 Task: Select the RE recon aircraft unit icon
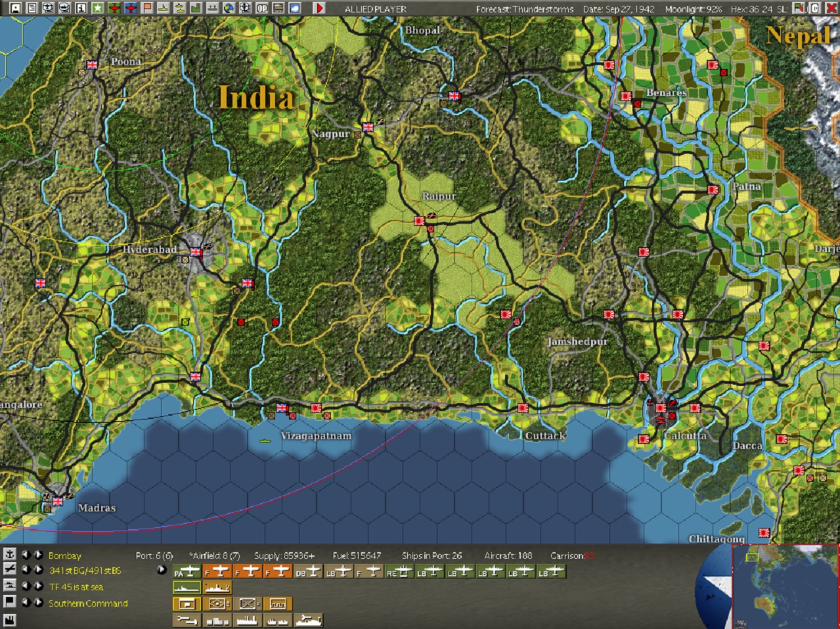[x=399, y=571]
